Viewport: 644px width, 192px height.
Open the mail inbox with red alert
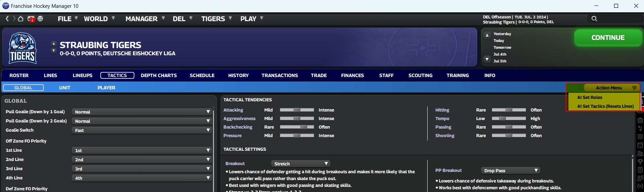pyautogui.click(x=31, y=19)
